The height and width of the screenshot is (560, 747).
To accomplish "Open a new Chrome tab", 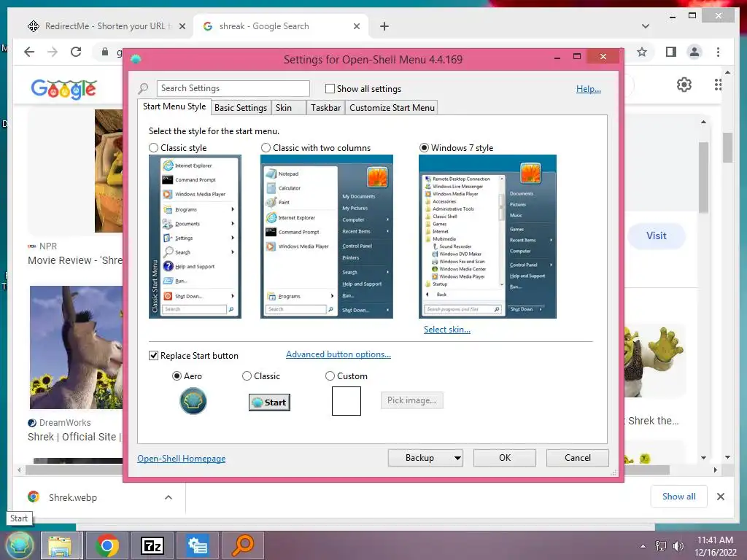I will tap(384, 26).
